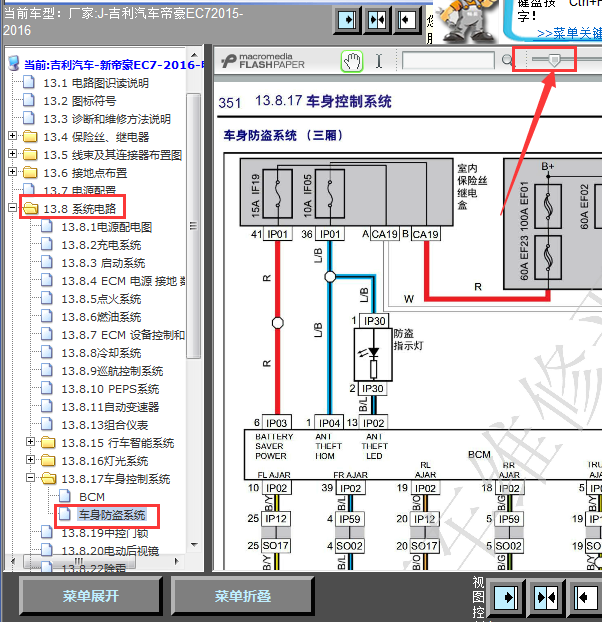Viewport: 602px width, 622px height.
Task: Click the top left-arrow view button
Action: point(406,19)
